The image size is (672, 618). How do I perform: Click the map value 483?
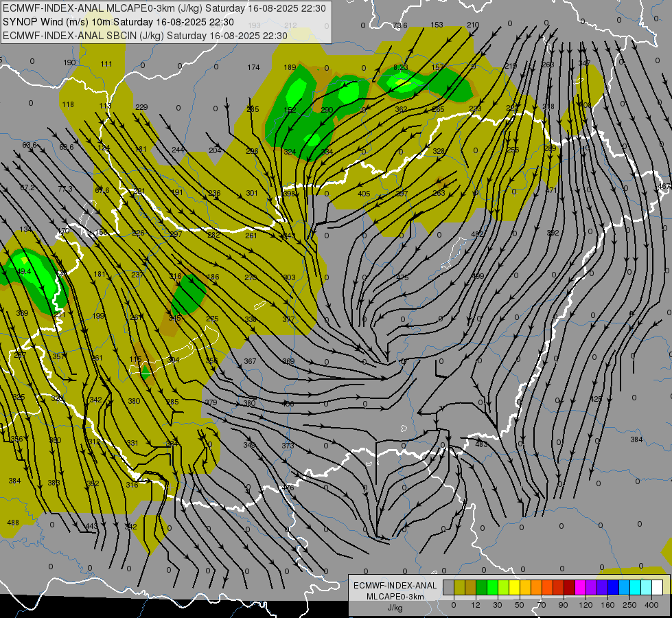[x=481, y=444]
